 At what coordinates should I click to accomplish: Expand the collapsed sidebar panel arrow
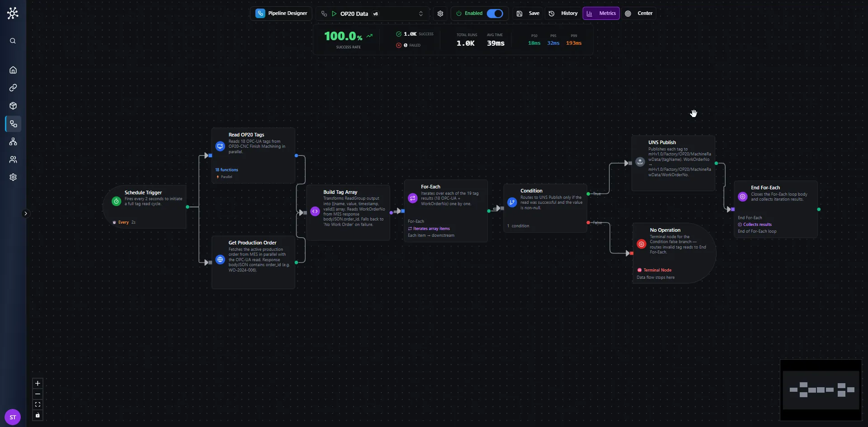click(x=26, y=213)
